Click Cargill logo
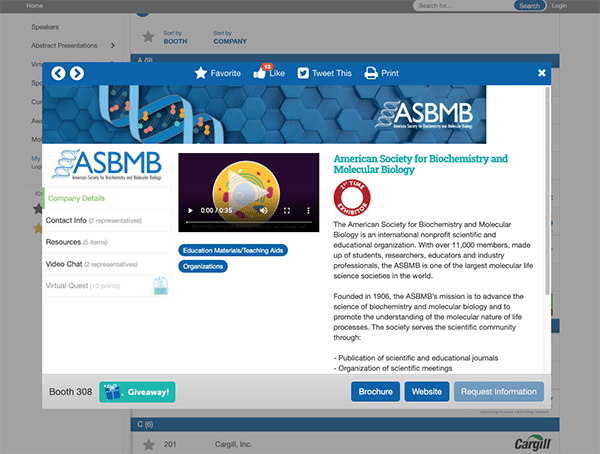The image size is (600, 454). 532,443
